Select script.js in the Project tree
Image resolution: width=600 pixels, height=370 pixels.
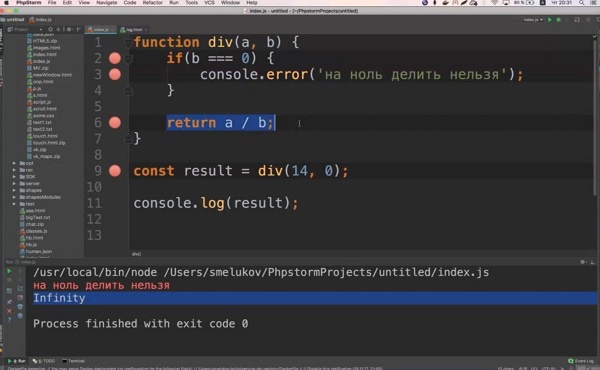(x=39, y=102)
